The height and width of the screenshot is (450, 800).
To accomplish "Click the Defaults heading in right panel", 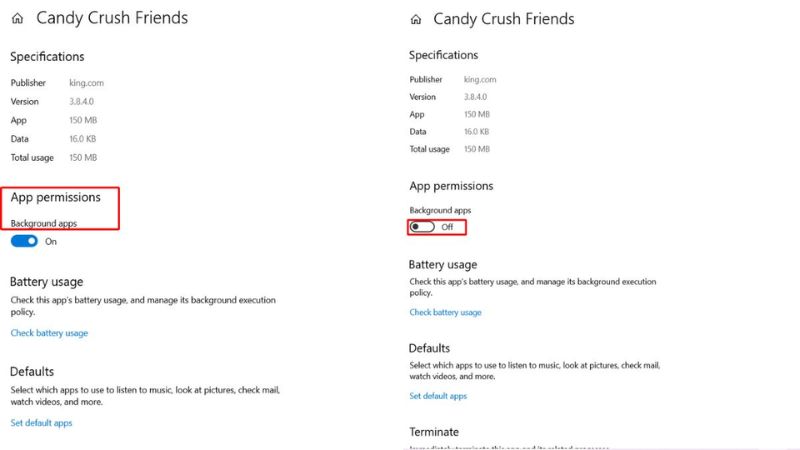I will 430,348.
